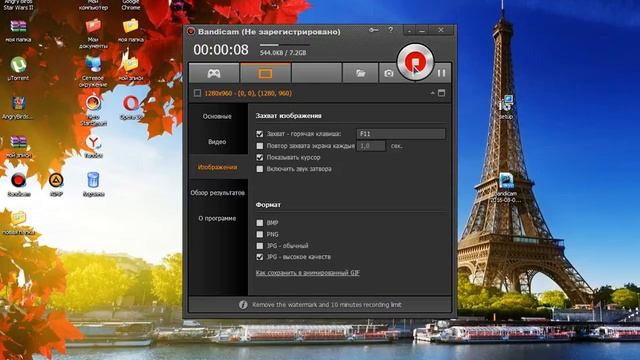Image resolution: width=640 pixels, height=360 pixels.
Task: Select the Opera browser desktop icon
Action: 131,104
